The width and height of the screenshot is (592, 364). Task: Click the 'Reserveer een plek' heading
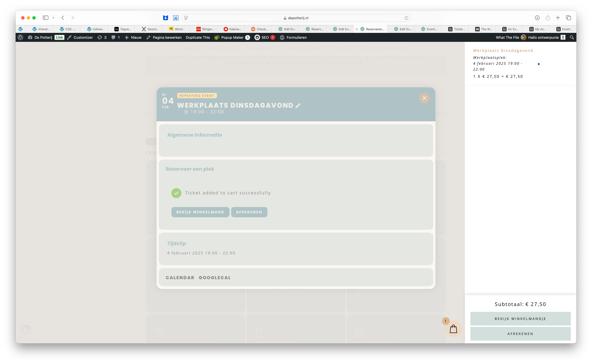190,169
